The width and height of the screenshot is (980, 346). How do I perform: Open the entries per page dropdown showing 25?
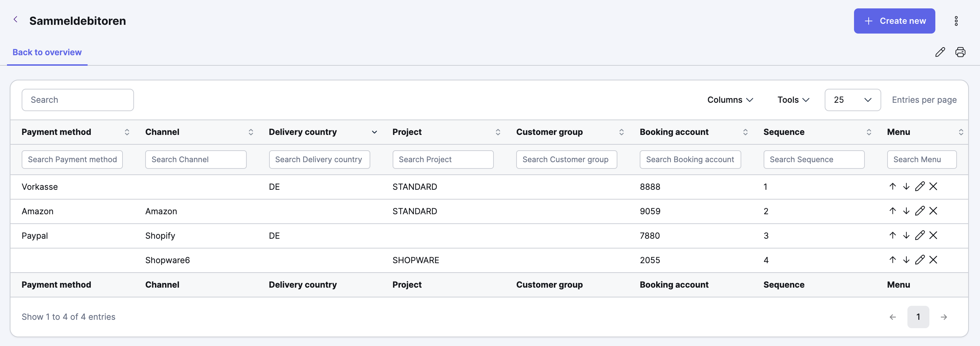click(853, 100)
